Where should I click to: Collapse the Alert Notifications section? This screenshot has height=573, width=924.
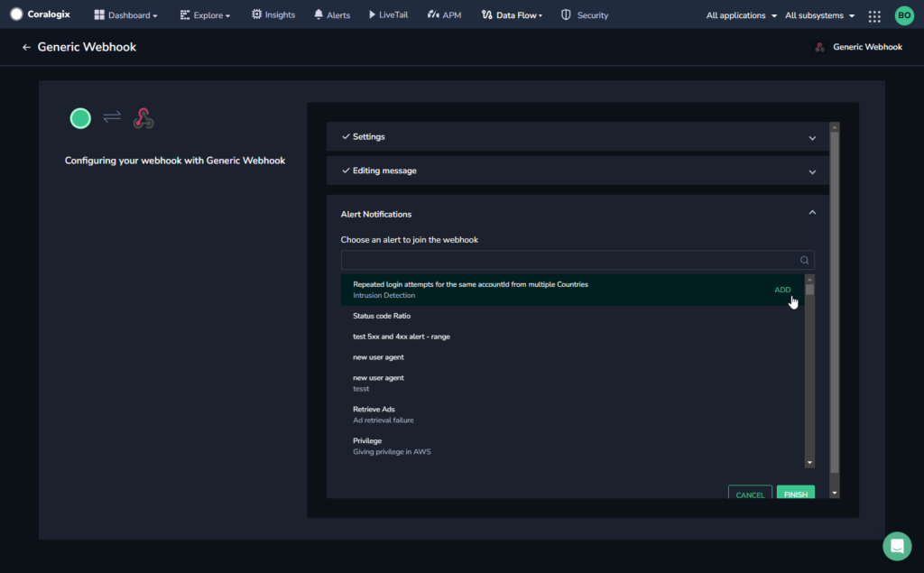click(x=812, y=213)
